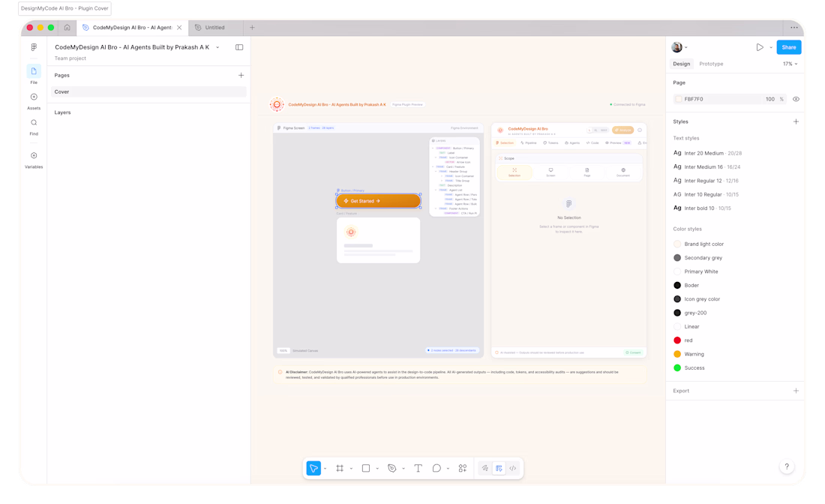Image resolution: width=825 pixels, height=504 pixels.
Task: Select the Get Started button on canvas
Action: tap(378, 201)
